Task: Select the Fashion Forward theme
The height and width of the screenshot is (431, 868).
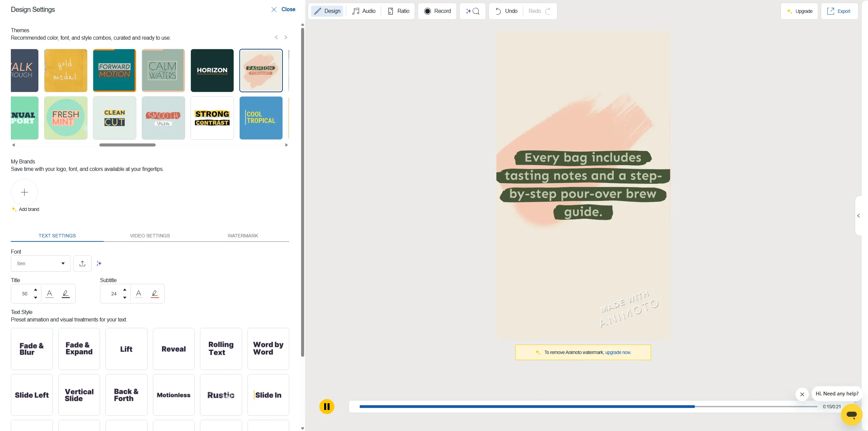Action: tap(261, 71)
